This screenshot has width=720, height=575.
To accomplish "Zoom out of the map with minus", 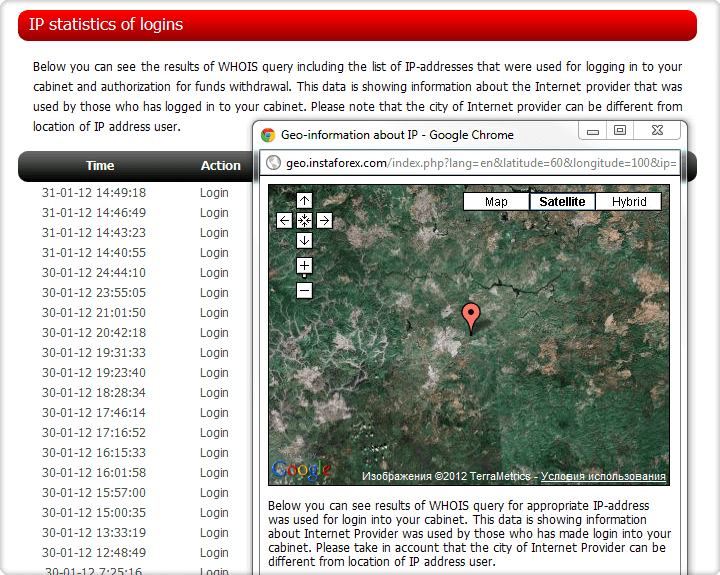I will point(304,291).
